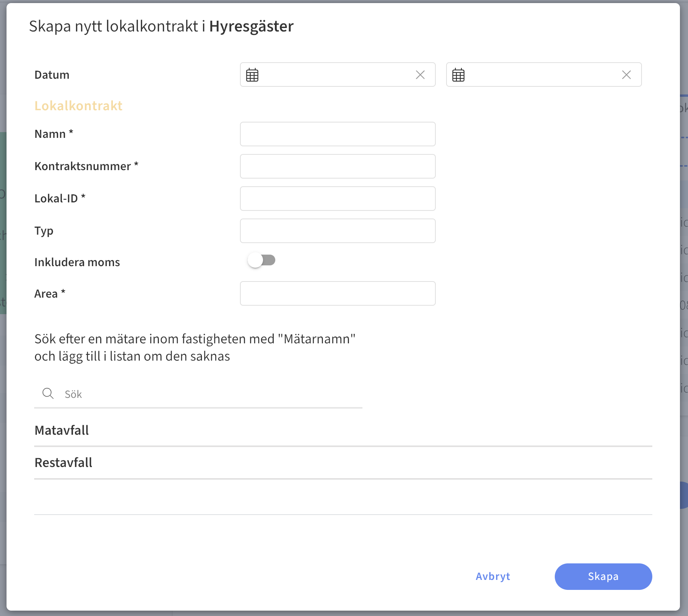This screenshot has height=616, width=688.
Task: Cancel with the Avbryt button
Action: [493, 576]
